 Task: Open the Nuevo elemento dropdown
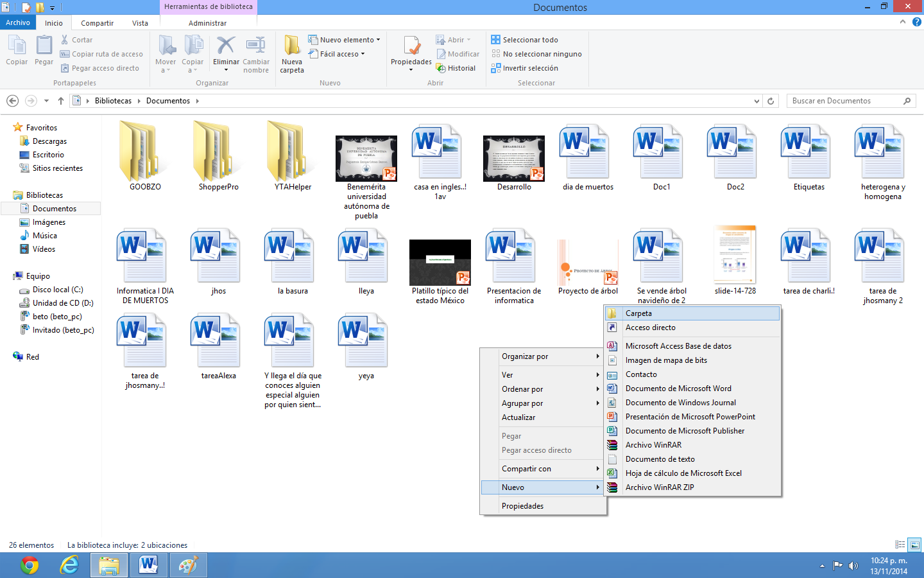344,39
